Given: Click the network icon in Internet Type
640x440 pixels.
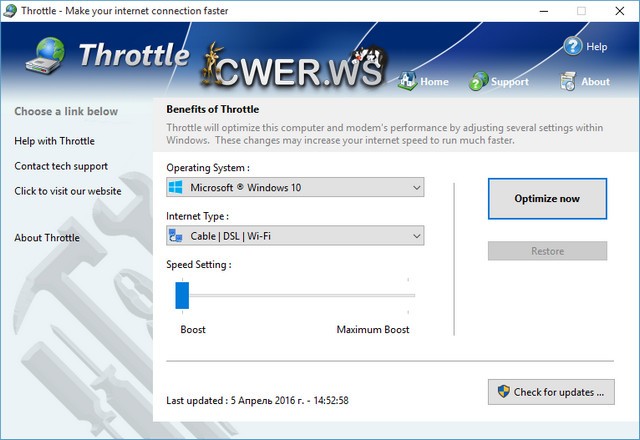Looking at the screenshot, I should point(176,236).
